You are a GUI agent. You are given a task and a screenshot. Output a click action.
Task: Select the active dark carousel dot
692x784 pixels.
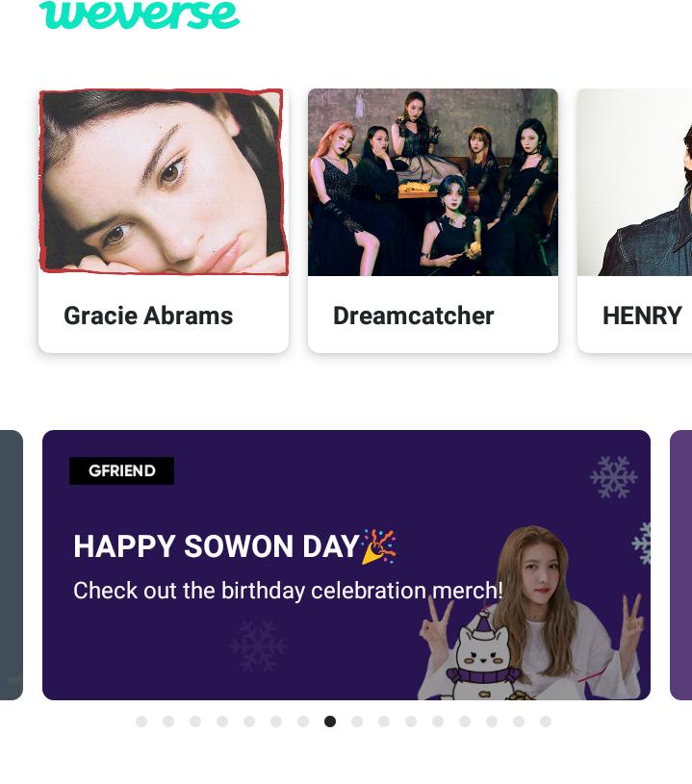pos(330,721)
